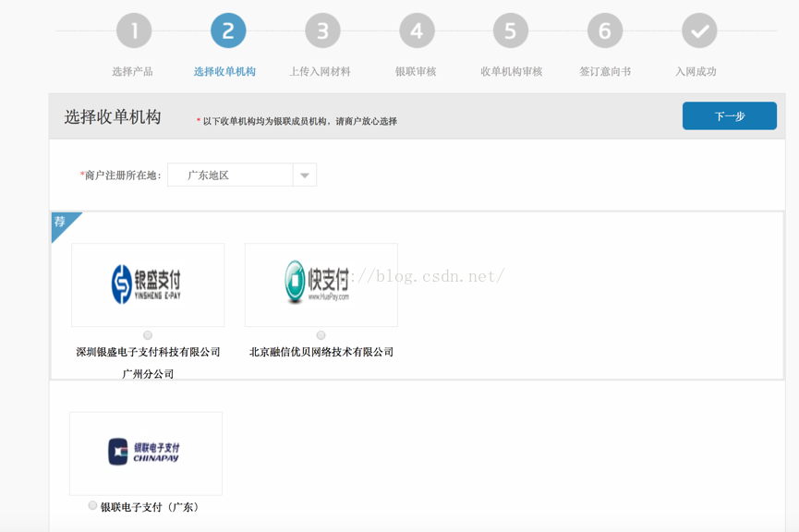Click step 3 circle icon
This screenshot has height=532, width=799.
322,30
